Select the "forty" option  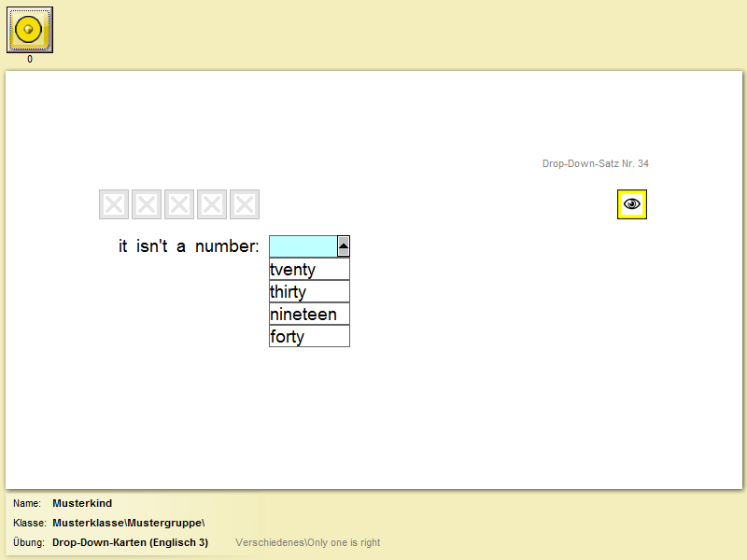coord(309,337)
